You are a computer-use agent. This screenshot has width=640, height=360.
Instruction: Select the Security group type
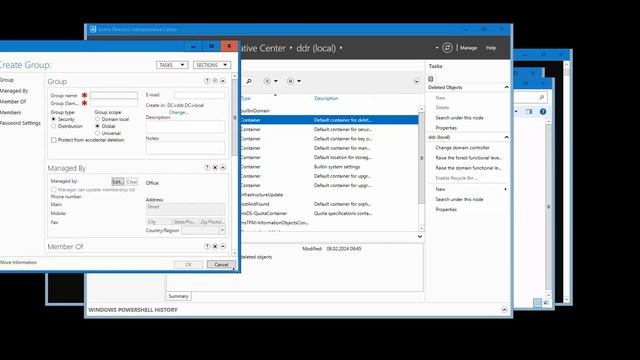click(53, 119)
